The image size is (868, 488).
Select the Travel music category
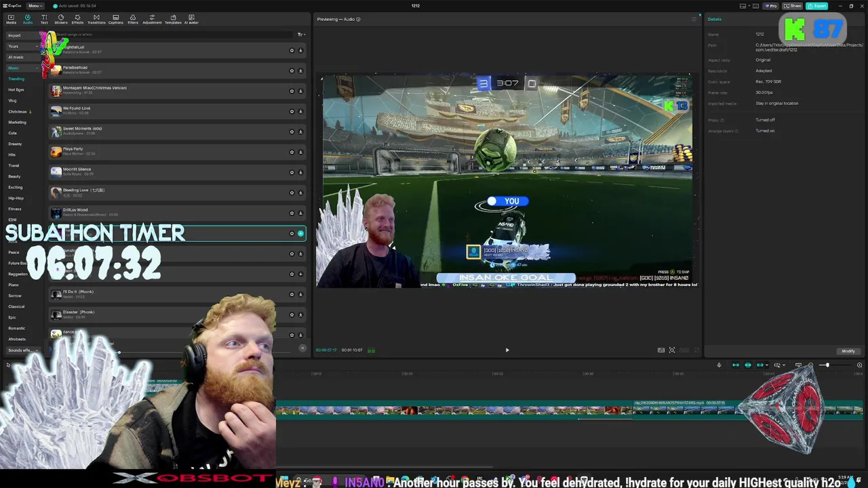click(14, 165)
